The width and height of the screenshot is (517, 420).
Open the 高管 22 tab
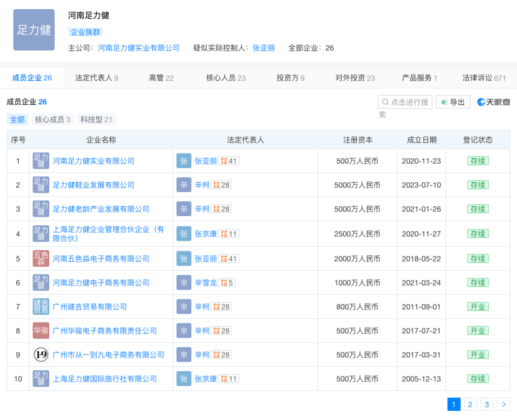click(x=161, y=78)
